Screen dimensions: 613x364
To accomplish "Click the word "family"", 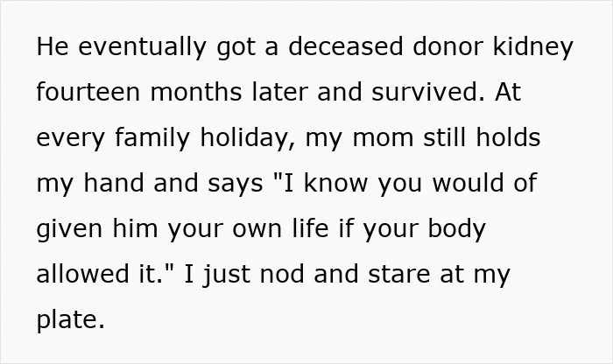I will [x=152, y=138].
